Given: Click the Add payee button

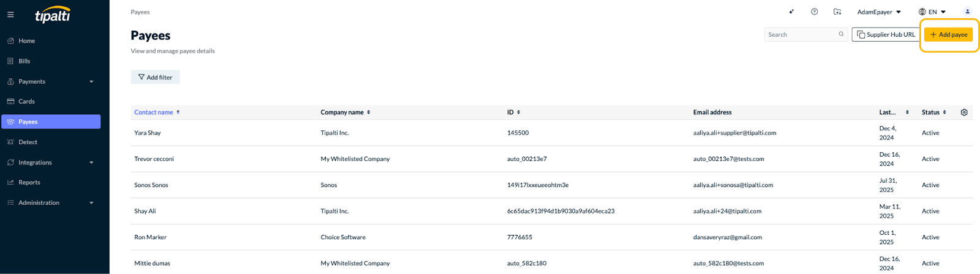Looking at the screenshot, I should (948, 35).
